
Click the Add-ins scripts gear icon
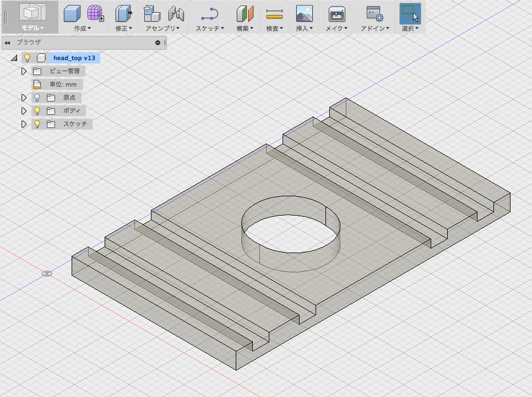tap(375, 14)
